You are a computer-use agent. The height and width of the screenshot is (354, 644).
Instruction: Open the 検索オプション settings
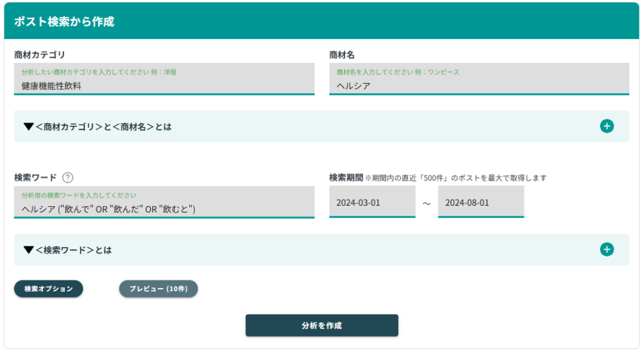pos(48,289)
